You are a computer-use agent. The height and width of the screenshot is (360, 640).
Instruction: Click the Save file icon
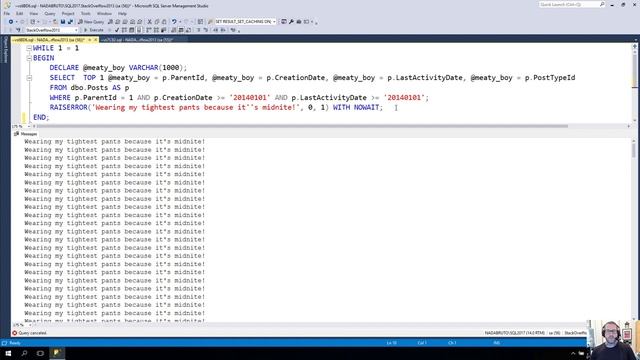[63, 22]
